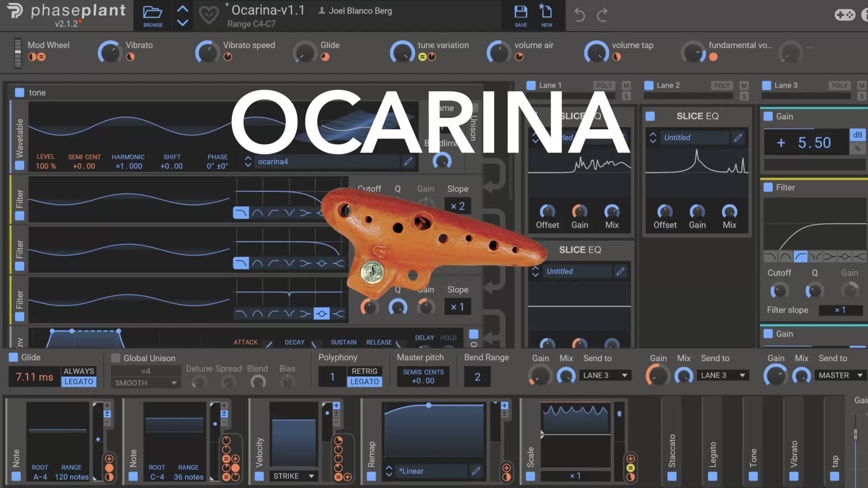This screenshot has width=868, height=488.
Task: Adjust the volume air macro knob
Action: (499, 52)
